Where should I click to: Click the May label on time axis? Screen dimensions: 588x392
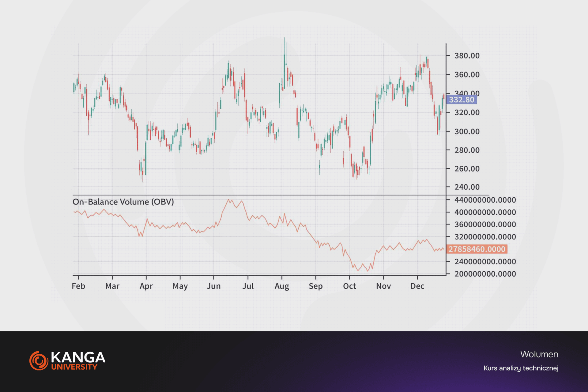point(180,286)
